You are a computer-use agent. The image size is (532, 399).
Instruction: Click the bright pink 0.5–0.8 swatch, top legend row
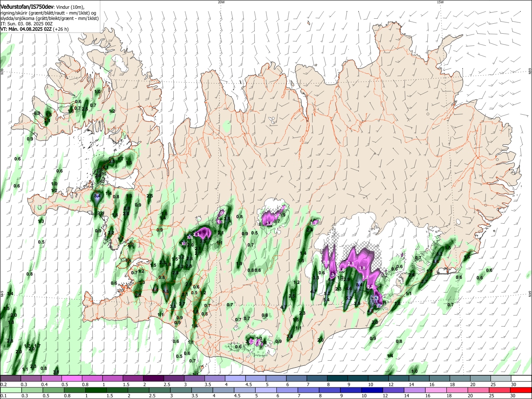72,379
